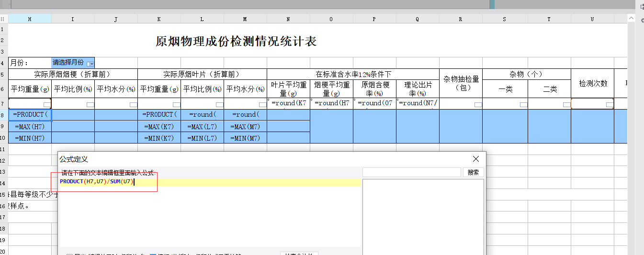Close the 公式定义 dialog

[x=476, y=159]
